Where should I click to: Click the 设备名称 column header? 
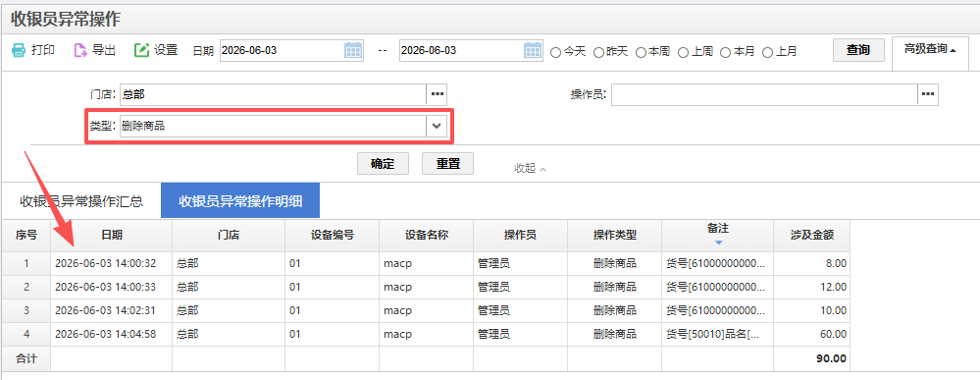[427, 236]
